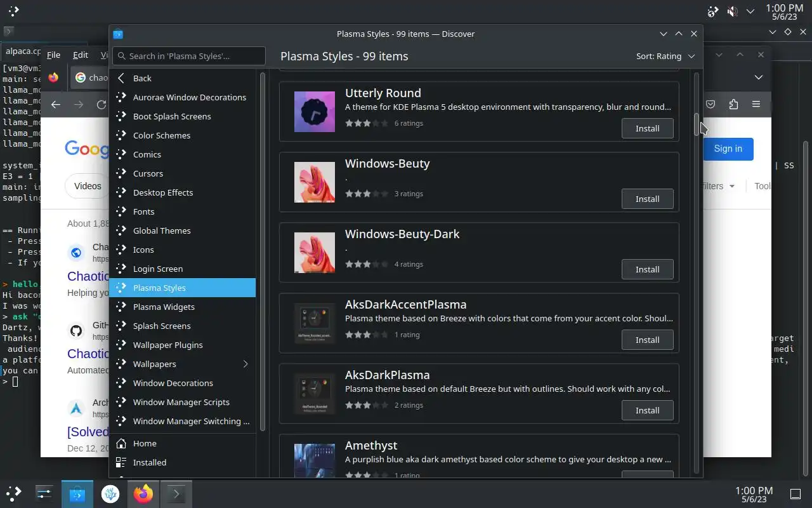Click Aurorae Window Decorations category icon
The image size is (812, 508).
tap(121, 97)
